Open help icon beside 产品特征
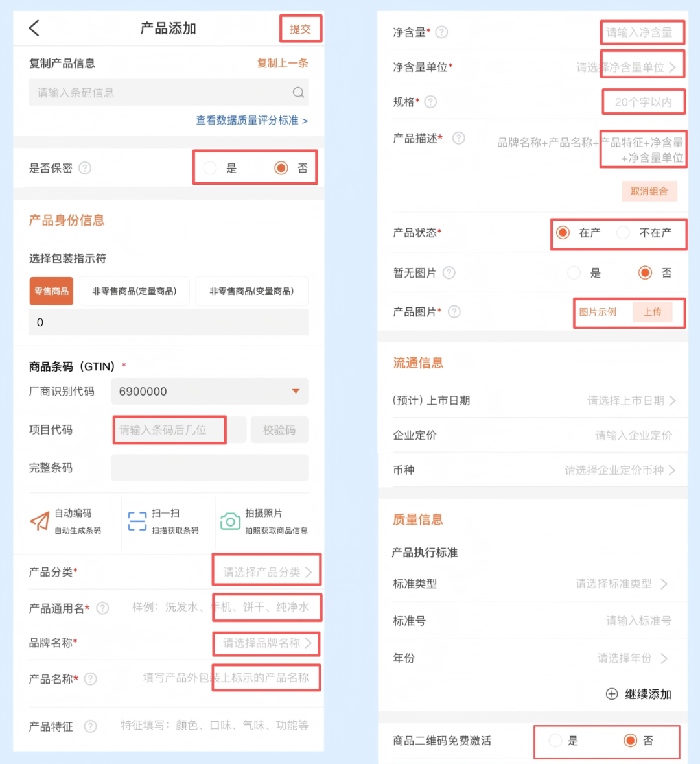Screen dimensions: 700x764 click(x=90, y=726)
